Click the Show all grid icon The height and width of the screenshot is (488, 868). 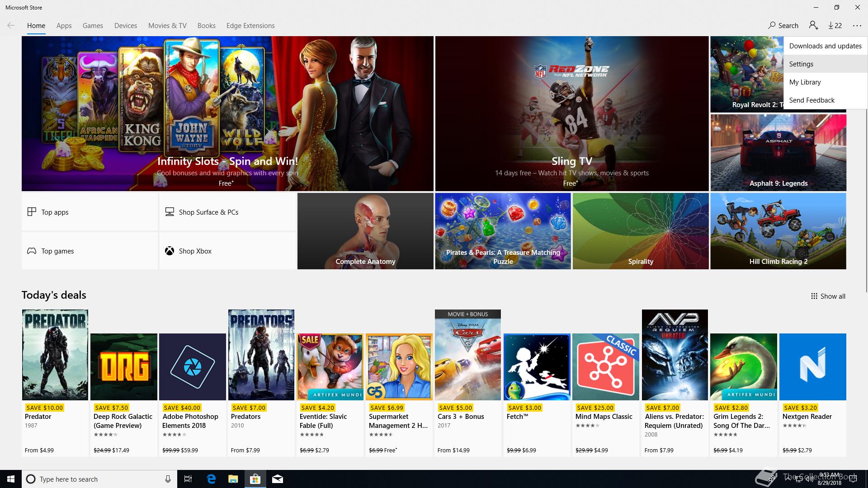(x=814, y=296)
